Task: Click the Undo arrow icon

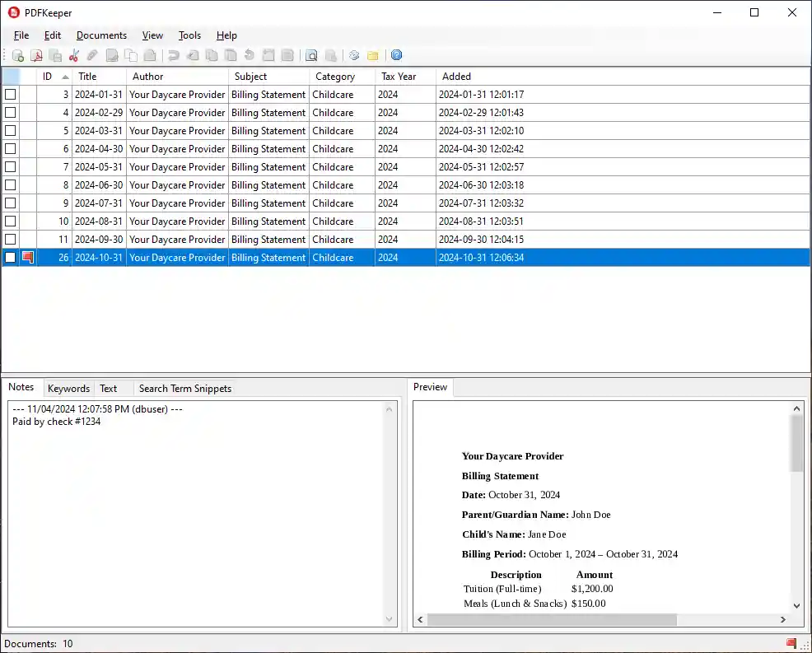Action: pos(172,55)
